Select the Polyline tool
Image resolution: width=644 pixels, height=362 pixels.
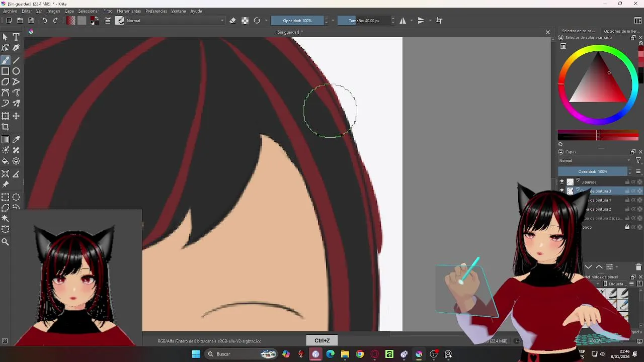pos(16,82)
